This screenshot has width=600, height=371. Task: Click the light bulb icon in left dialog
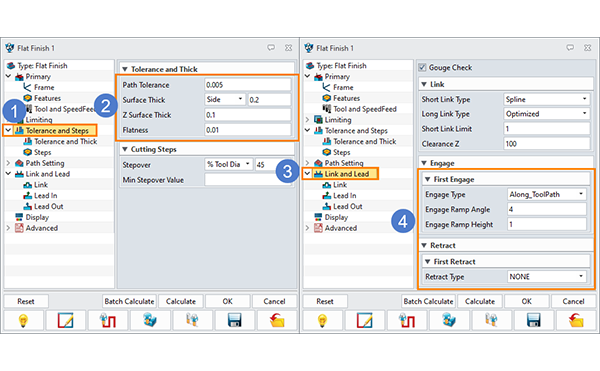(x=23, y=321)
